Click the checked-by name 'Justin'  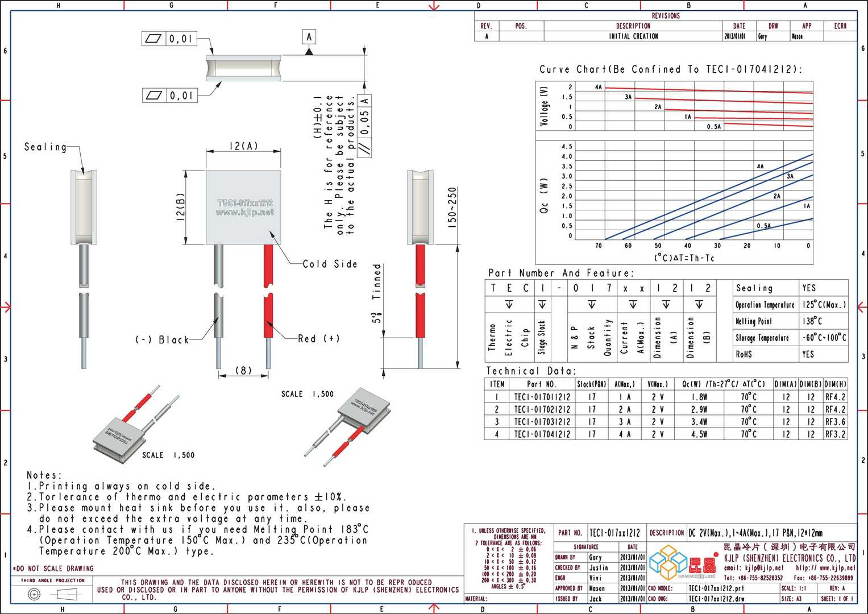point(599,568)
